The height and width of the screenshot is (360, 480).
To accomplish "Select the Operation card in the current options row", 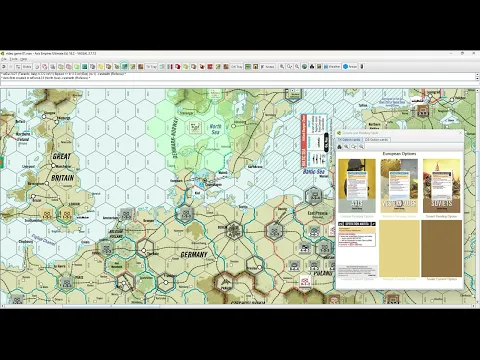I will tap(357, 249).
